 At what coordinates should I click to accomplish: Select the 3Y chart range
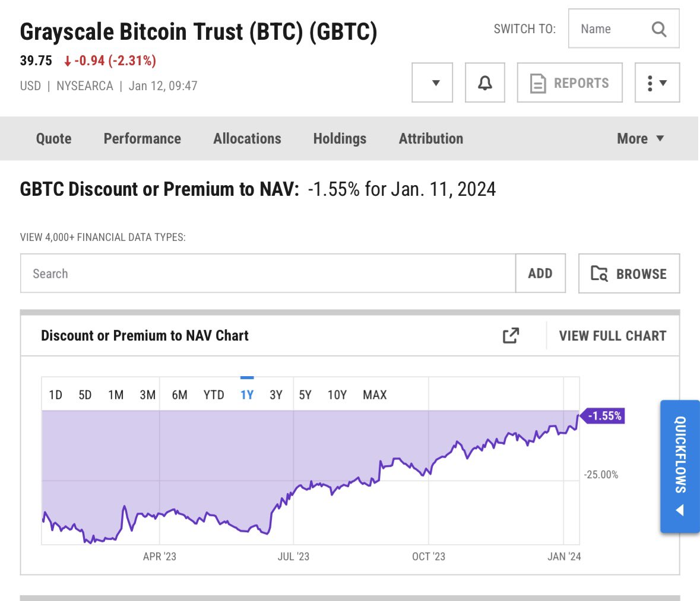click(x=276, y=395)
